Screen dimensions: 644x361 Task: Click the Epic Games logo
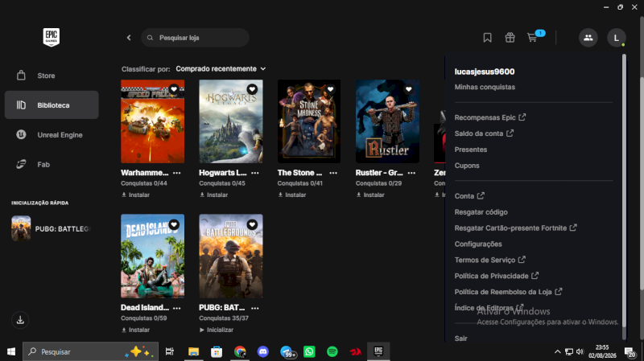click(x=52, y=37)
